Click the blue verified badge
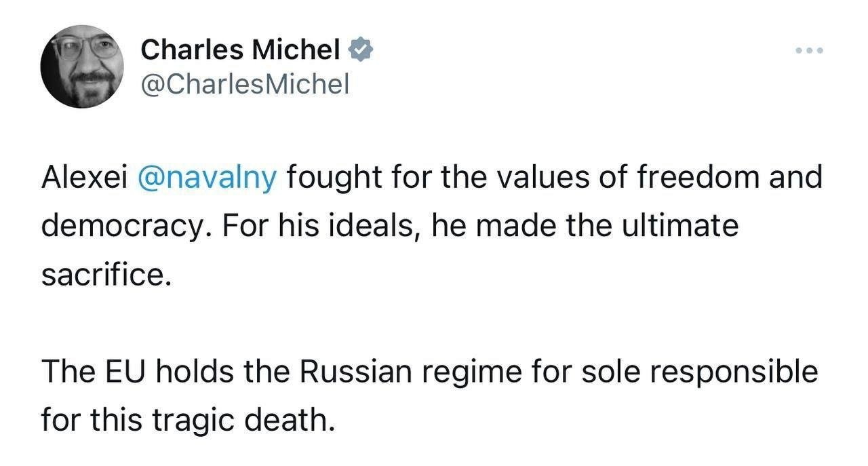Image resolution: width=868 pixels, height=466 pixels. (x=360, y=50)
